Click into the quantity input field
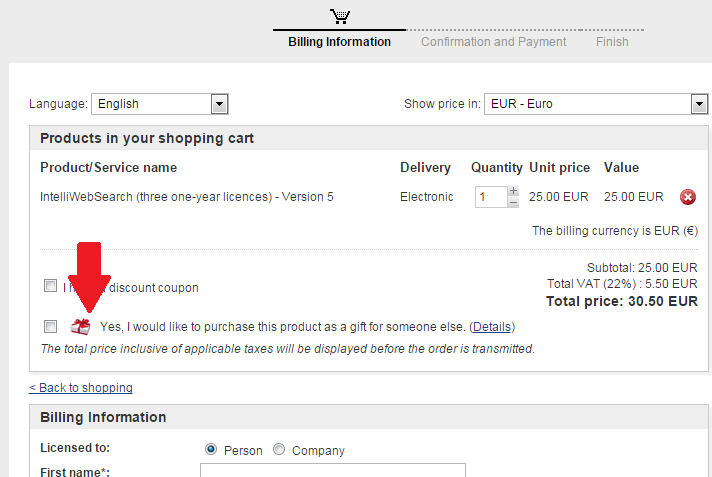The image size is (712, 477). 491,197
